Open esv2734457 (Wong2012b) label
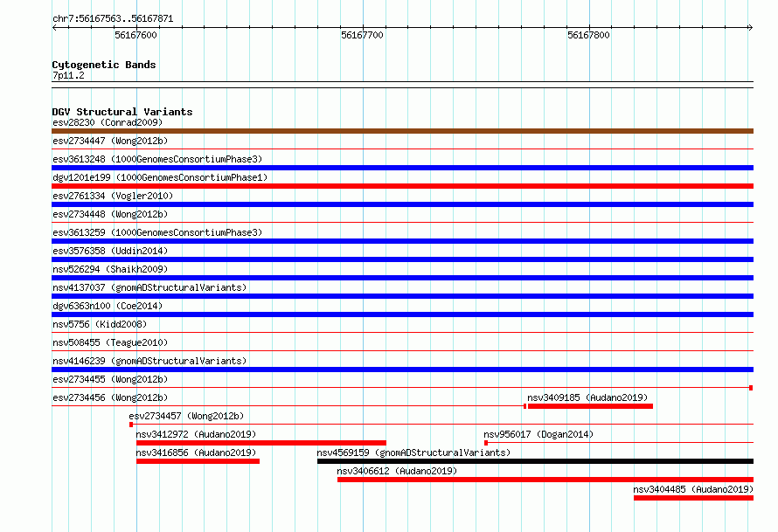This screenshot has width=778, height=532. point(186,416)
